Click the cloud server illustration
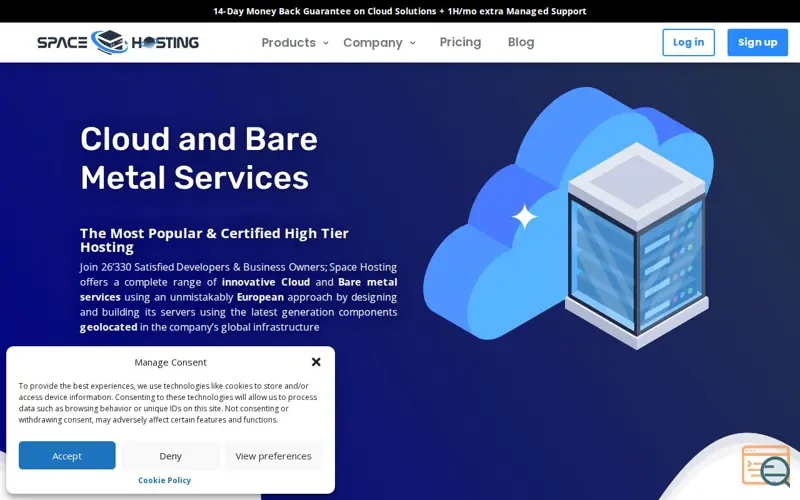Screen dimensions: 800x500 point(568,218)
